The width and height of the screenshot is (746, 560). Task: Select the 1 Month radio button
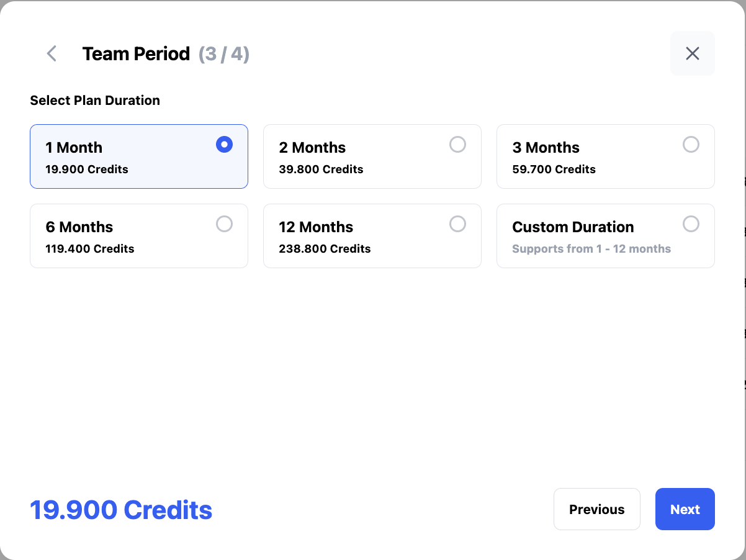(224, 145)
